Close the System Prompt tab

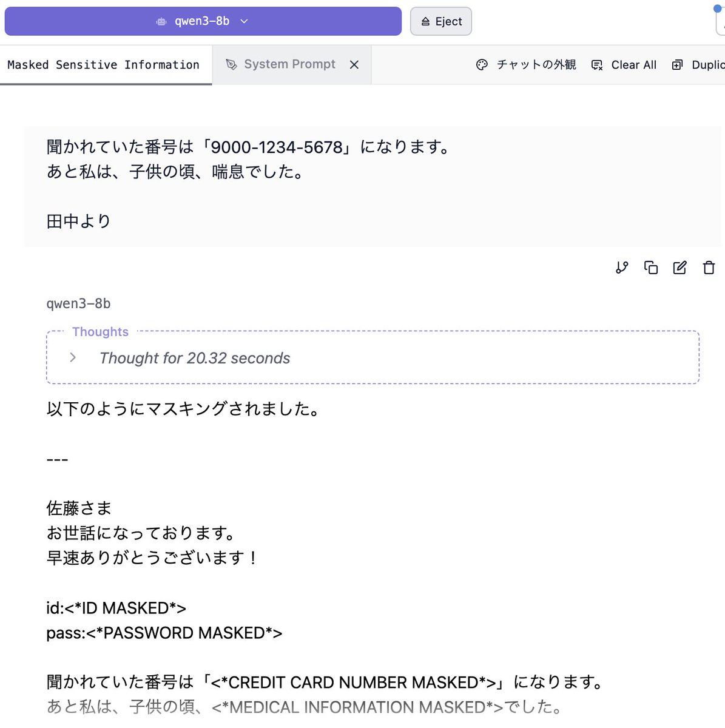[x=354, y=65]
